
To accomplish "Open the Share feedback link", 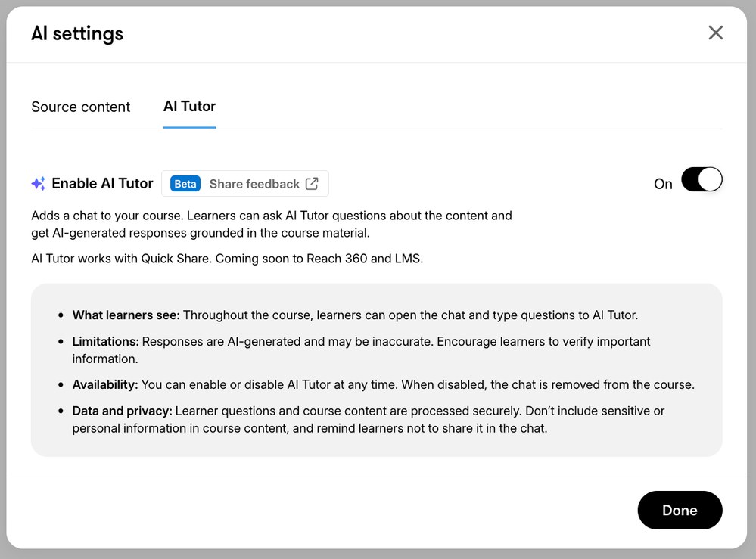I will (x=254, y=184).
